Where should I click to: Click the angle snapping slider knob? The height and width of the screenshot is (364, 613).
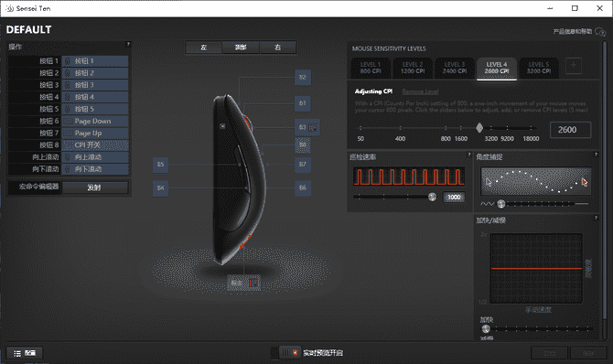tap(500, 204)
